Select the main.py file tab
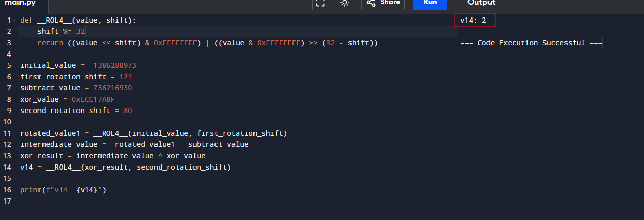The image size is (644, 220). click(x=21, y=3)
